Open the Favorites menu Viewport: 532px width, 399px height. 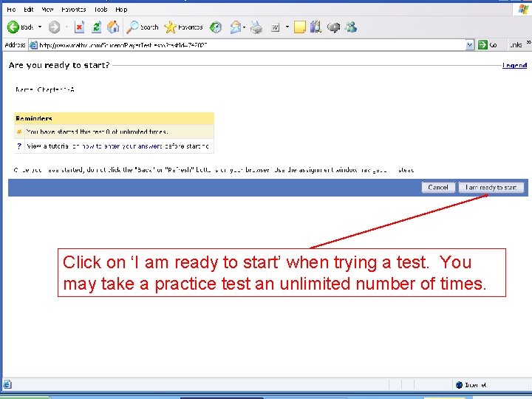tap(74, 10)
